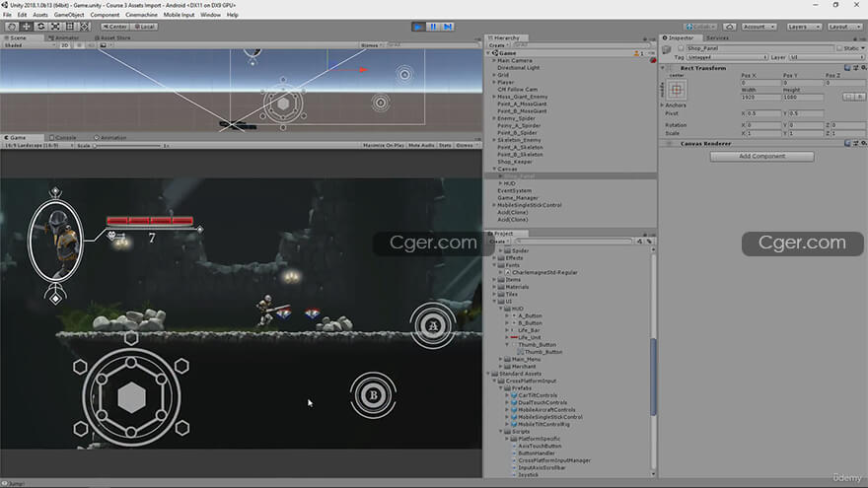Open the Window menu
The width and height of the screenshot is (868, 488).
pos(210,15)
